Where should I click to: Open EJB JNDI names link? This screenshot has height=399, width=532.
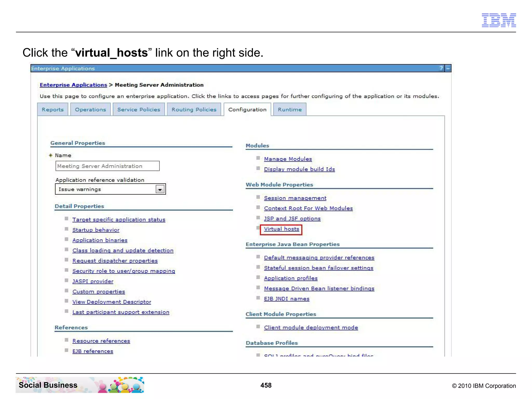(x=287, y=299)
